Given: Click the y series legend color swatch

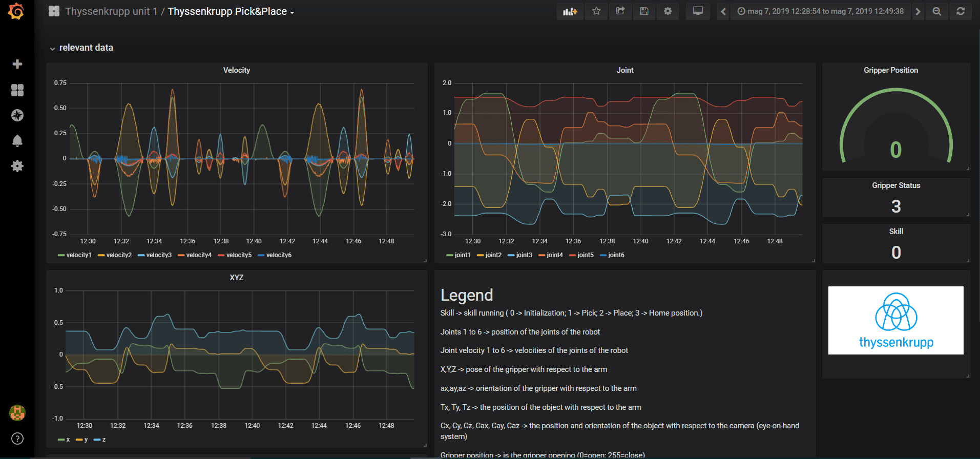Looking at the screenshot, I should (x=79, y=440).
